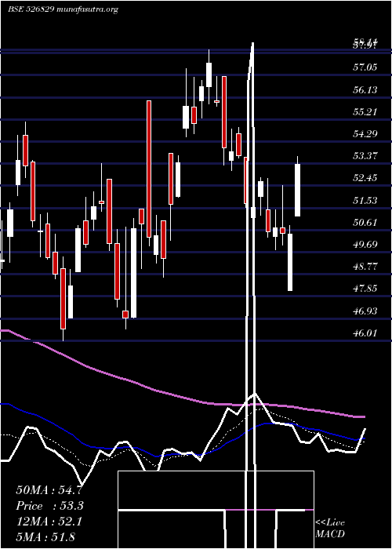
Task: Select the 57.05 price axis label
Action: point(365,67)
